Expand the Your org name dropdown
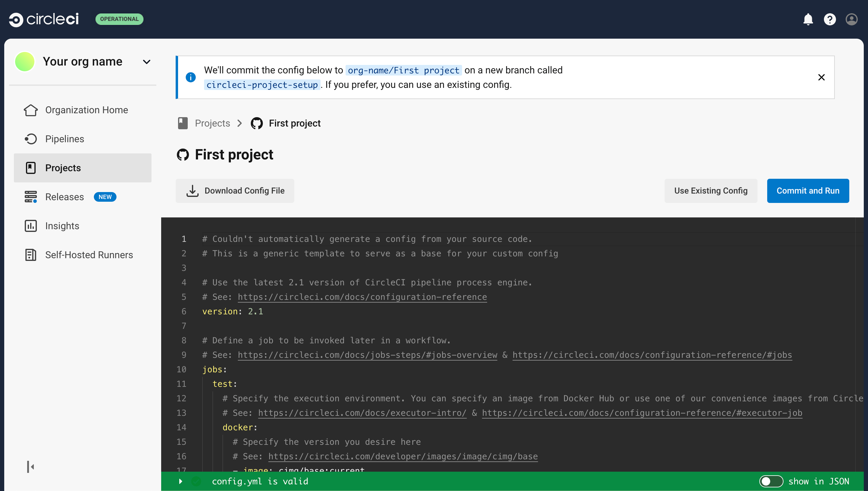This screenshot has height=491, width=868. point(147,62)
